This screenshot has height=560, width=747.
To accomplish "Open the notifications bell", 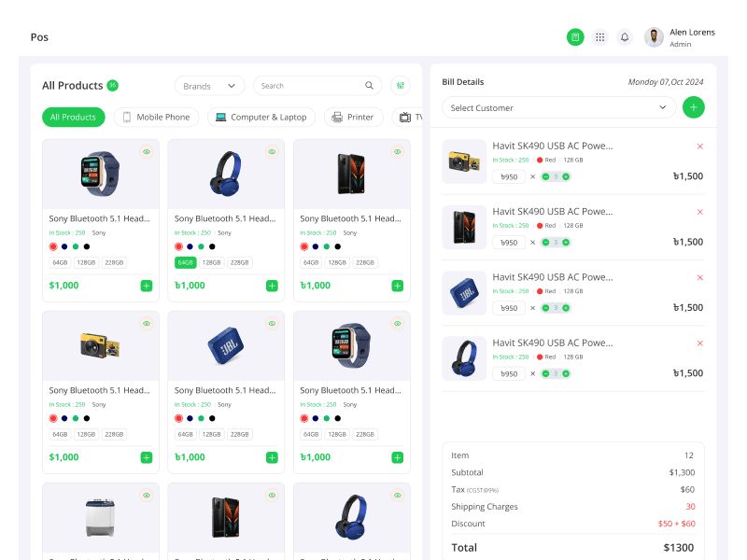I will click(x=625, y=37).
